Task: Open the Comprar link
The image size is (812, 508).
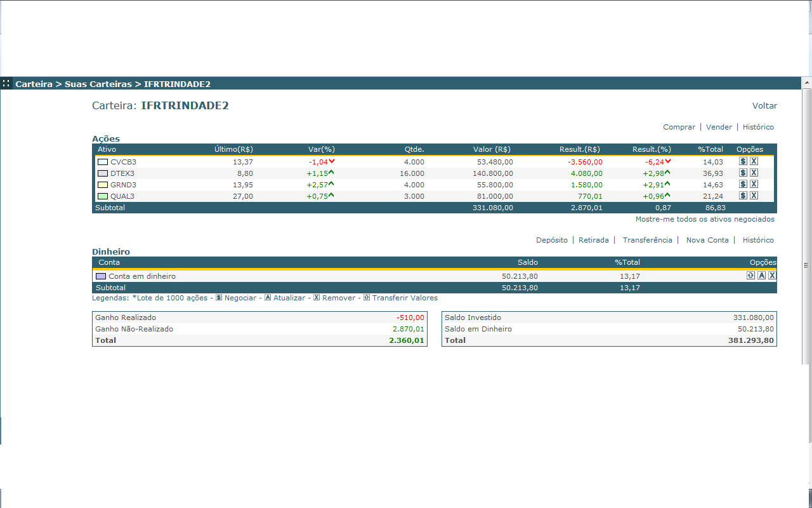Action: point(679,127)
